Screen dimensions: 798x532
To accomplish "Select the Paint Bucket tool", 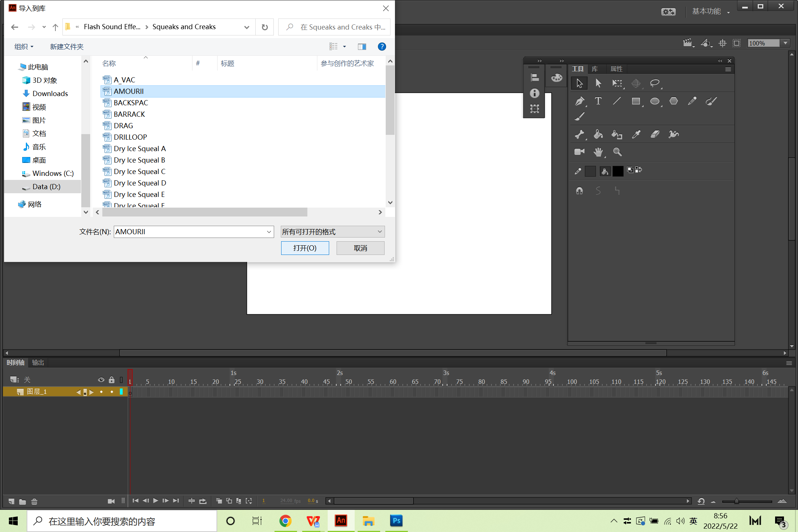I will point(598,134).
